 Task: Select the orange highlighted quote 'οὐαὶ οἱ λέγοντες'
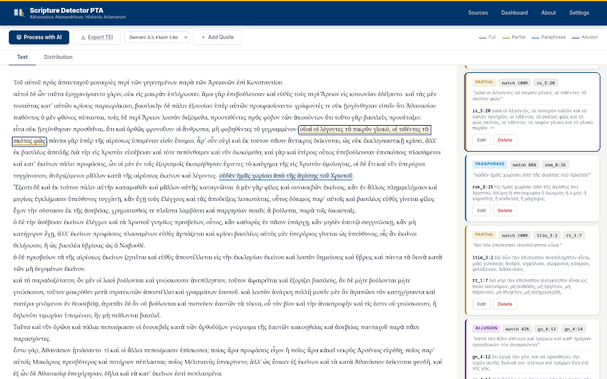click(x=364, y=129)
